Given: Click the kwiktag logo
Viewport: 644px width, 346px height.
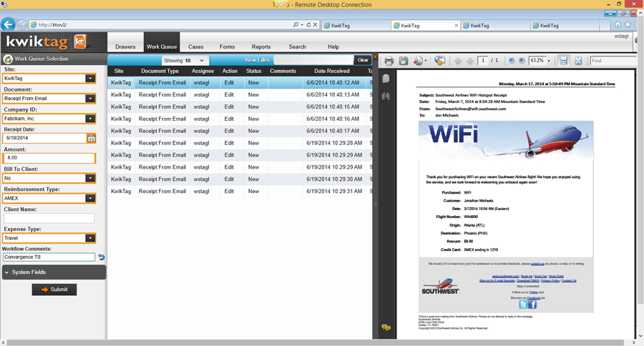Looking at the screenshot, I should tap(46, 42).
